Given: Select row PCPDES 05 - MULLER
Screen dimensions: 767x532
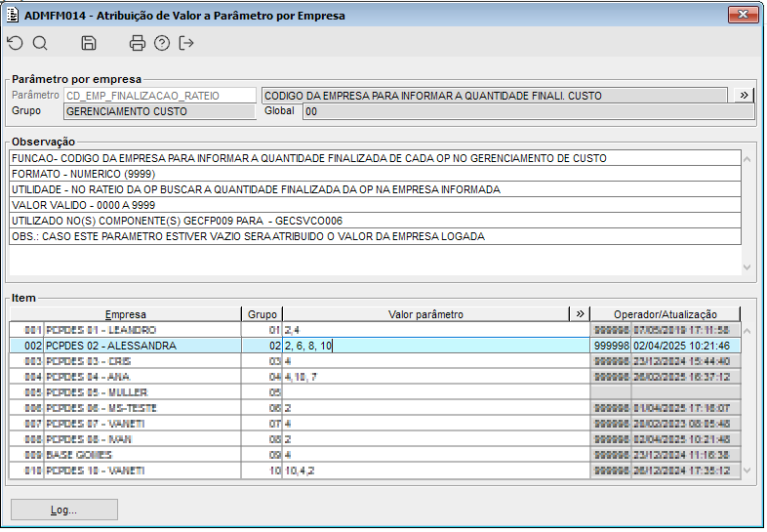Looking at the screenshot, I should tap(375, 392).
